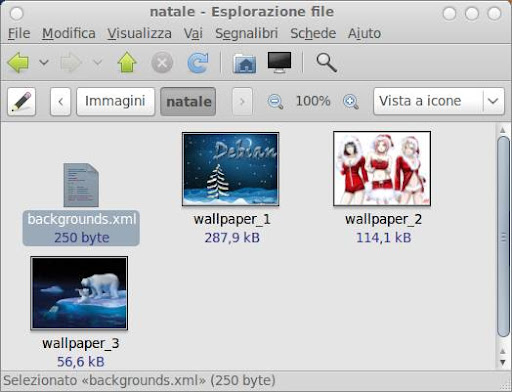Screen dimensions: 512x392
Task: Click the wallpaper_2 file name
Action: coord(383,219)
